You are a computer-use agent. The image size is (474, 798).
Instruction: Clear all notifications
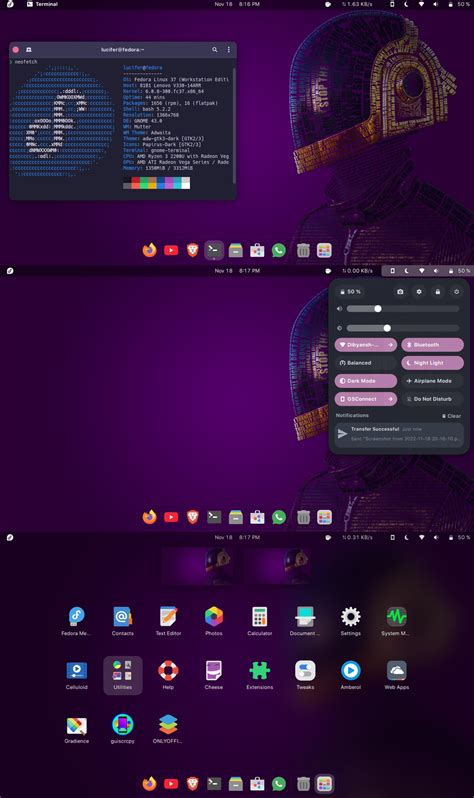coord(452,416)
